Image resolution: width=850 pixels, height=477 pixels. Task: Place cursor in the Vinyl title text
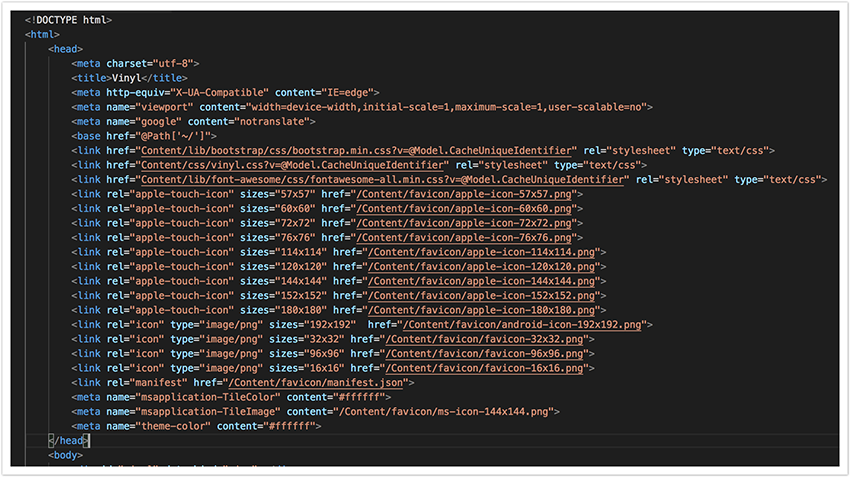pyautogui.click(x=125, y=77)
